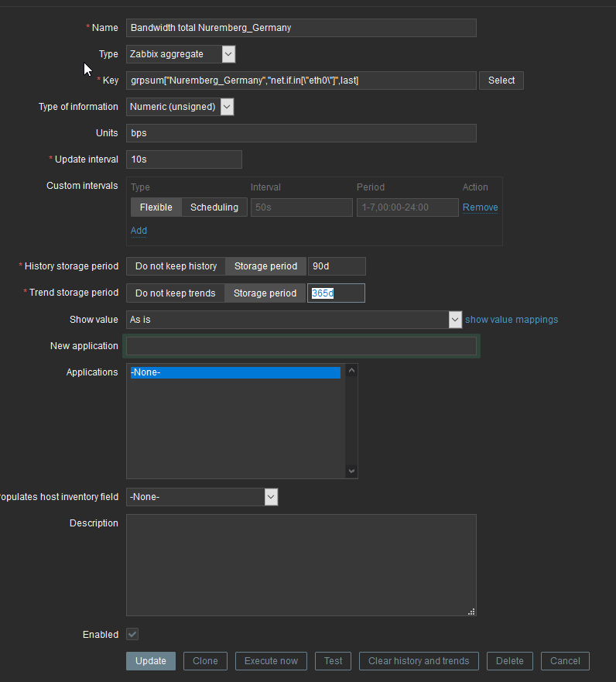Remove the custom interval row
Viewport: 616px width, 682px height.
coord(480,207)
